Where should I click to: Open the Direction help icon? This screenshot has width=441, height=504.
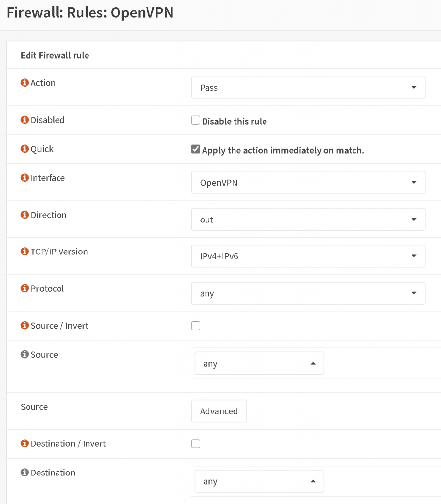pos(24,215)
